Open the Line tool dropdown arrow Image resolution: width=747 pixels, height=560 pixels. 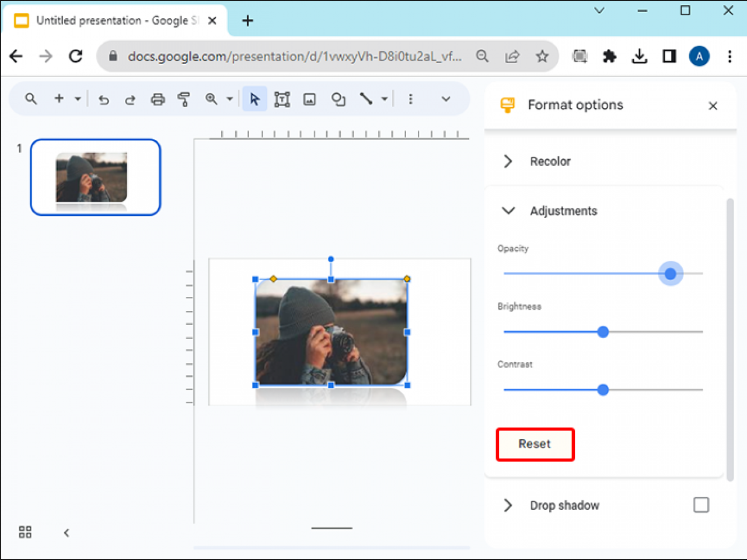click(x=385, y=99)
